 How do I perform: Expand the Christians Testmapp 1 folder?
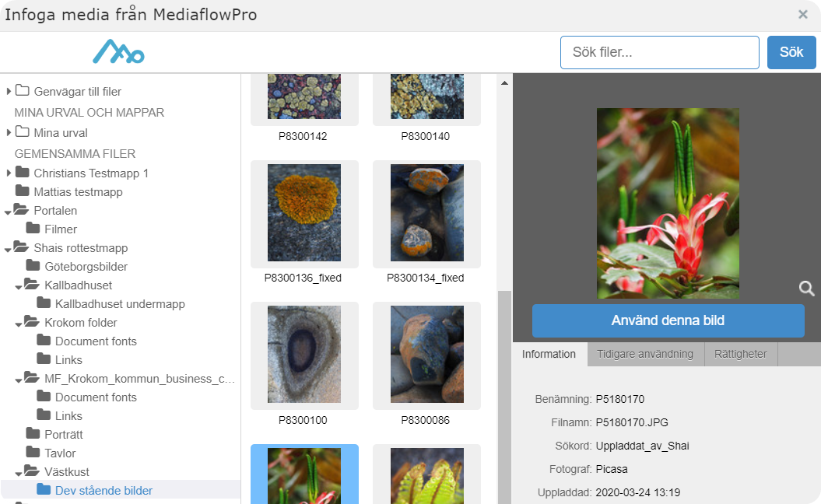[x=9, y=173]
